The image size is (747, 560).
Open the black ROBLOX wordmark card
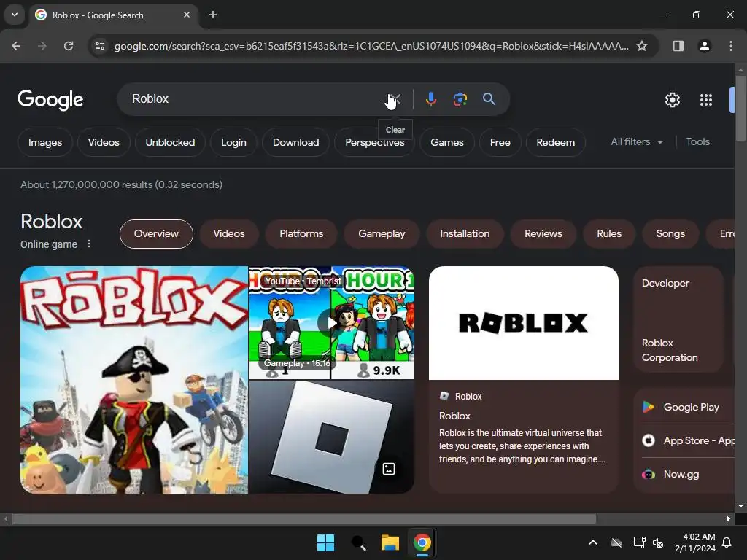(524, 323)
